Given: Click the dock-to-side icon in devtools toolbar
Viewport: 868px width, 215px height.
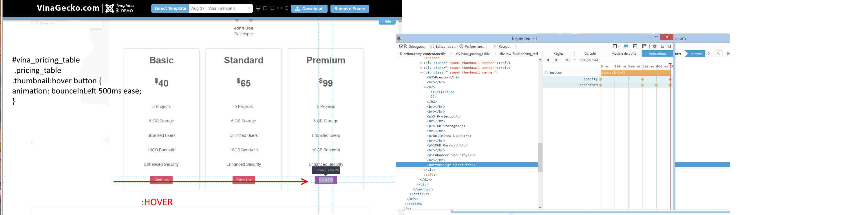Looking at the screenshot, I should [670, 46].
